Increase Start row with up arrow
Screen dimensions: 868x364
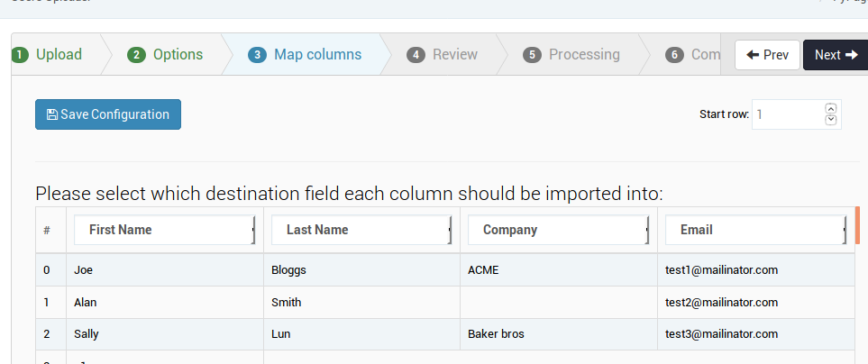coord(830,108)
